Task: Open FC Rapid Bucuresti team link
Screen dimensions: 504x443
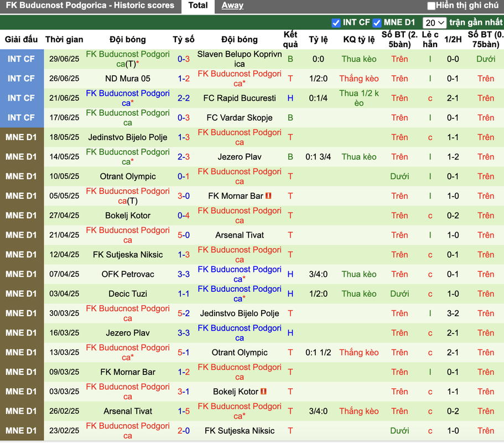Action: tap(240, 98)
